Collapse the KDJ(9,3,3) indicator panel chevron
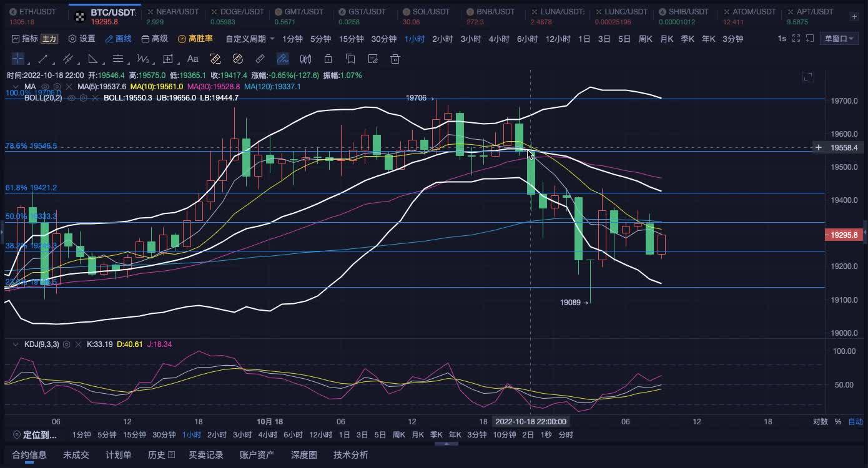 pos(15,344)
